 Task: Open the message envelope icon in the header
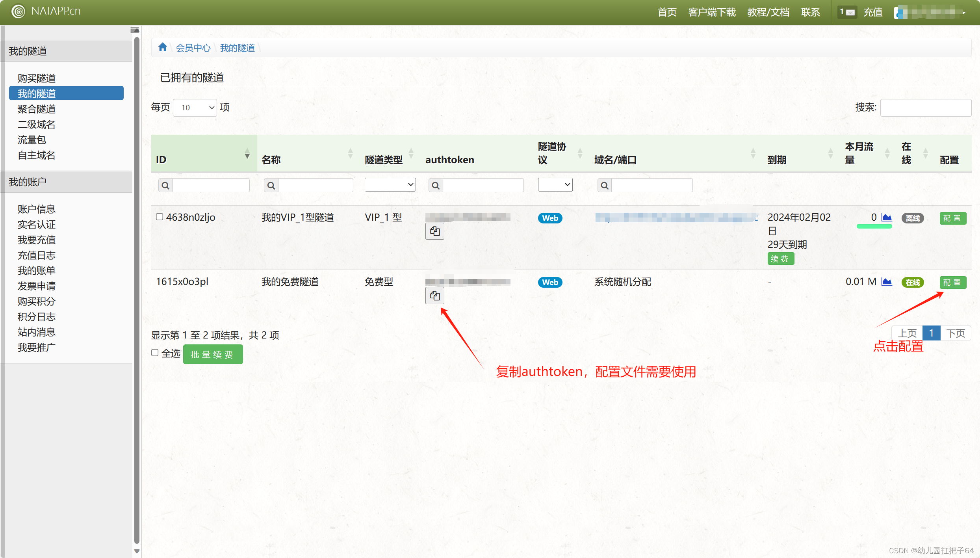tap(850, 12)
